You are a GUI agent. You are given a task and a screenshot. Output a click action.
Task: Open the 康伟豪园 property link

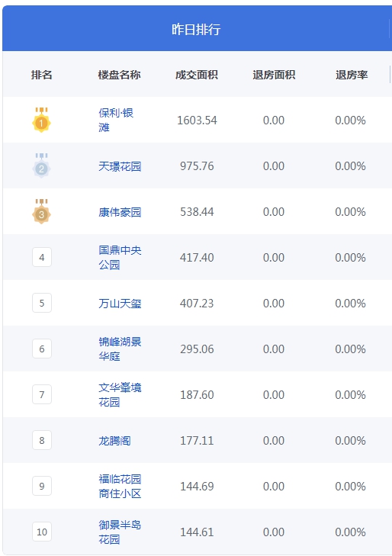coord(120,212)
